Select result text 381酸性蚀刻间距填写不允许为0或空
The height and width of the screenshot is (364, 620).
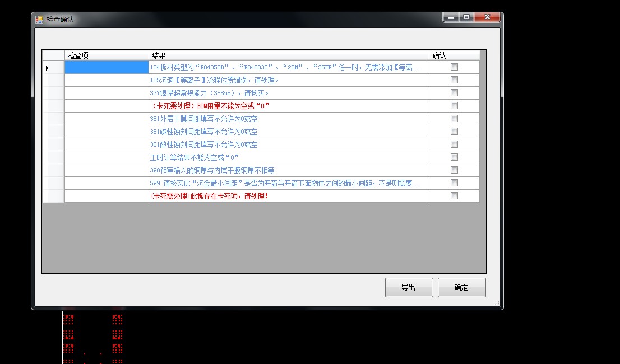[203, 144]
